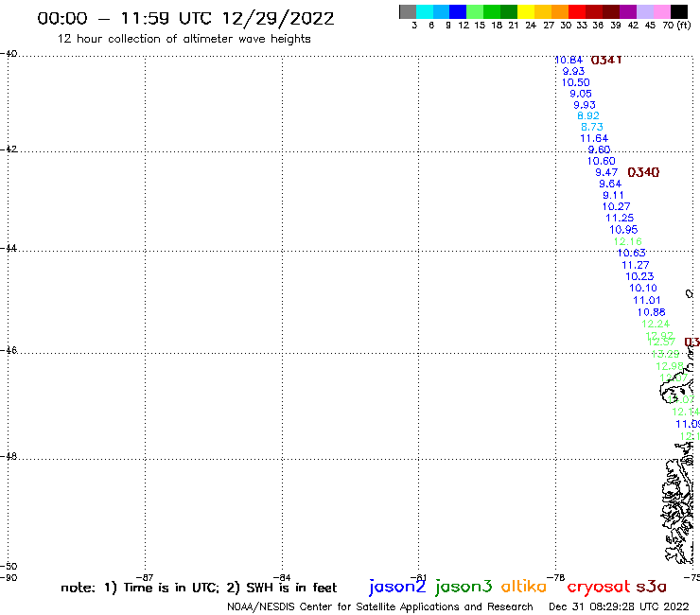Click the light-blue 8.92 reading
This screenshot has height=615, width=700.
(x=588, y=115)
